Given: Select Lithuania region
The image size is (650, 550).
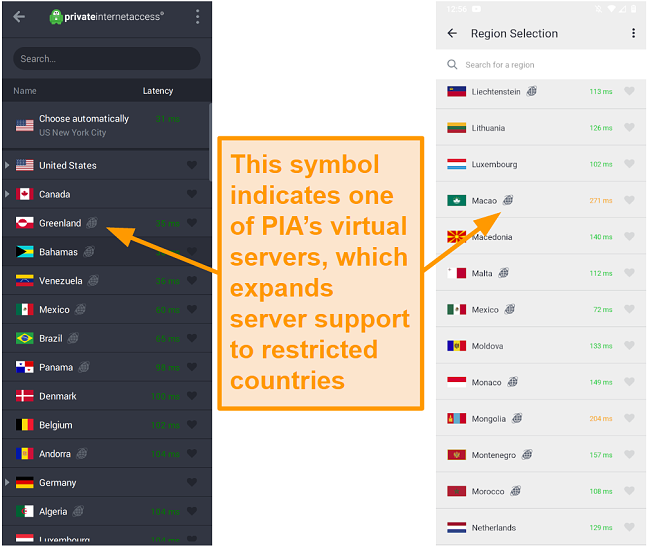Looking at the screenshot, I should pos(541,128).
